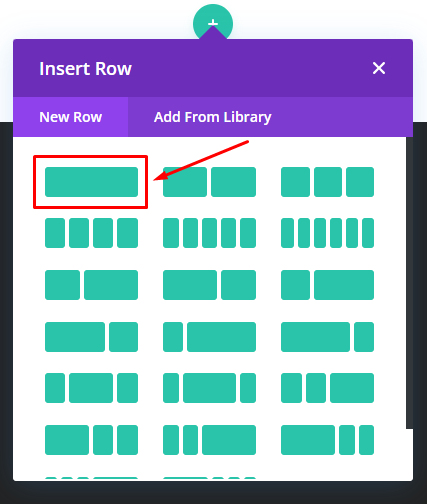427x504 pixels.
Task: Open the Add From Library tab
Action: (213, 117)
